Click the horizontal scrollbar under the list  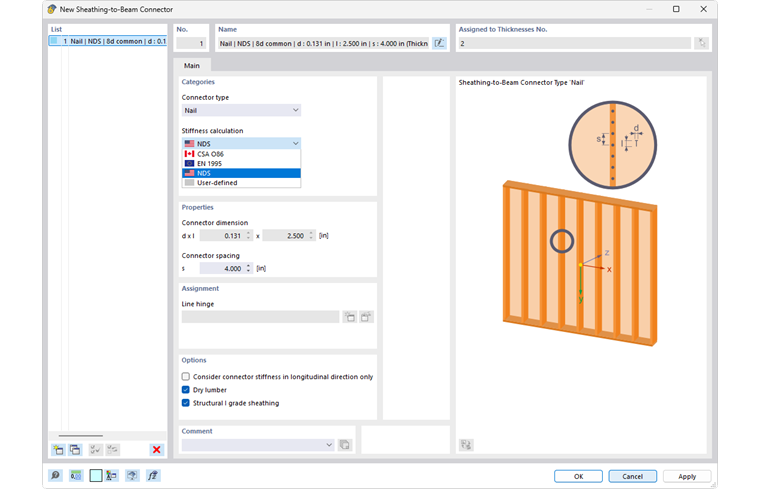[81, 436]
